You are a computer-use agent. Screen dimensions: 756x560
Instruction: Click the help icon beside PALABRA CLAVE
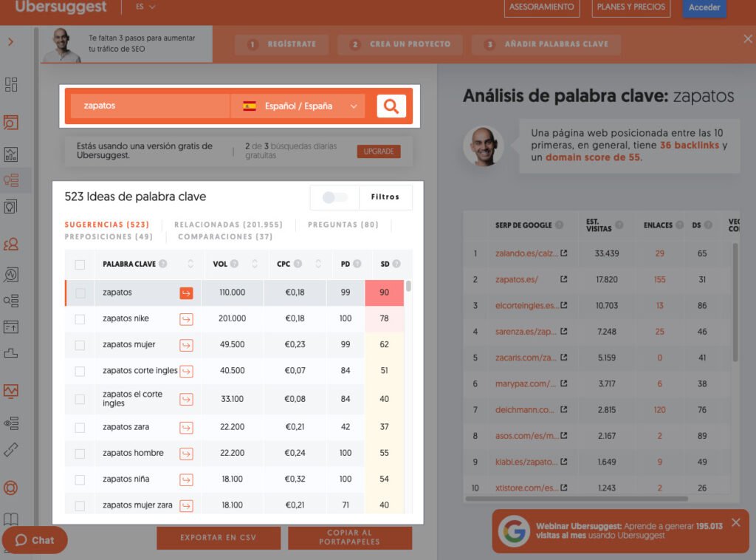[x=163, y=263]
